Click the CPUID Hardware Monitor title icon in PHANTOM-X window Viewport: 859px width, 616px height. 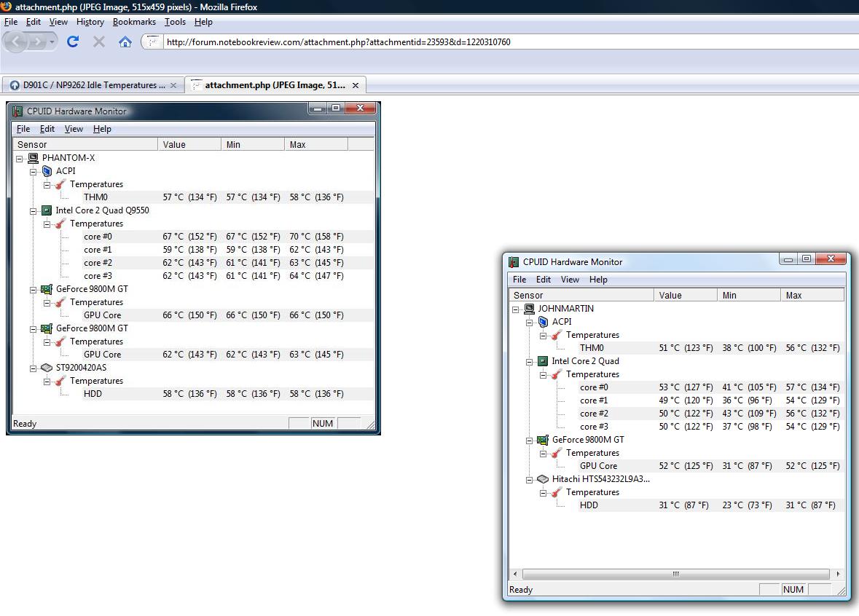(18, 111)
